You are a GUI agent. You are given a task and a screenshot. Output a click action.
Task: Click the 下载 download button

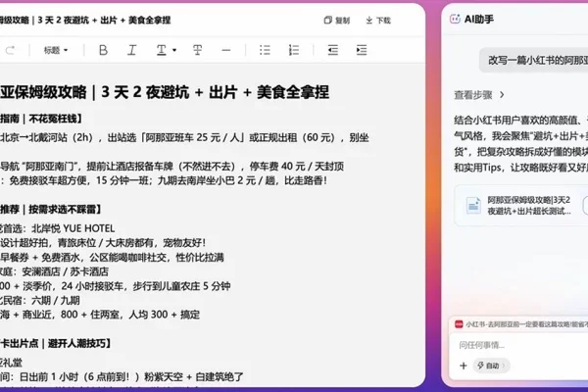pyautogui.click(x=378, y=21)
